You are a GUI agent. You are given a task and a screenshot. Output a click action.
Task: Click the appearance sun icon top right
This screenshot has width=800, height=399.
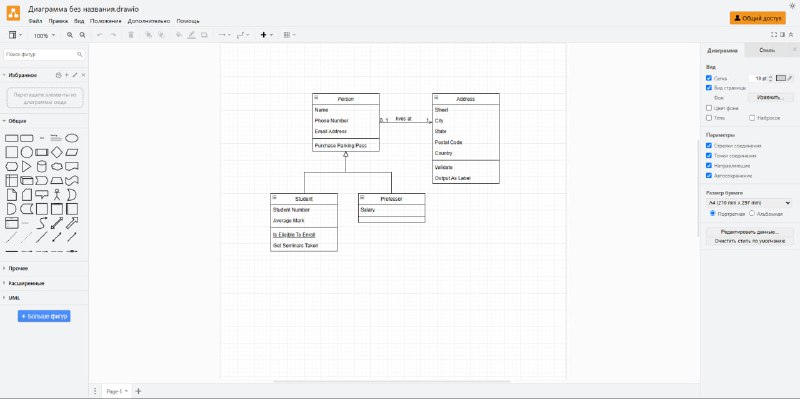792,5
